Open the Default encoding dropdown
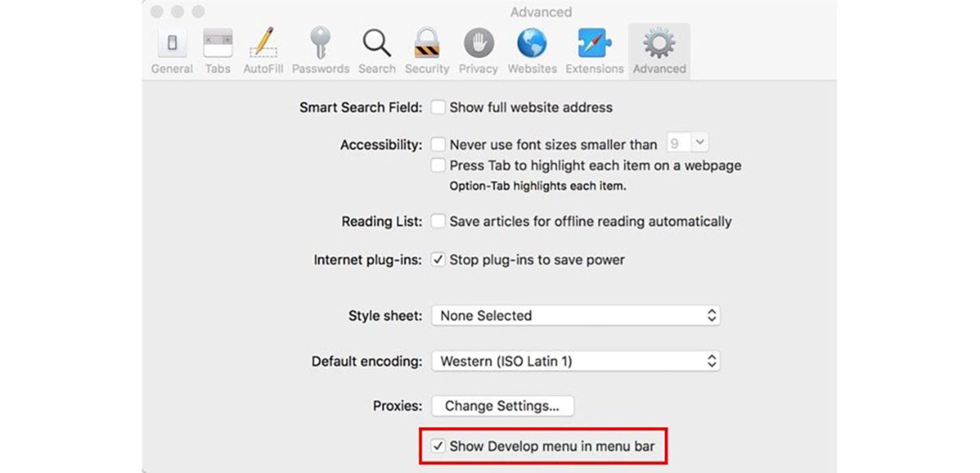This screenshot has height=473, width=980. pos(576,361)
